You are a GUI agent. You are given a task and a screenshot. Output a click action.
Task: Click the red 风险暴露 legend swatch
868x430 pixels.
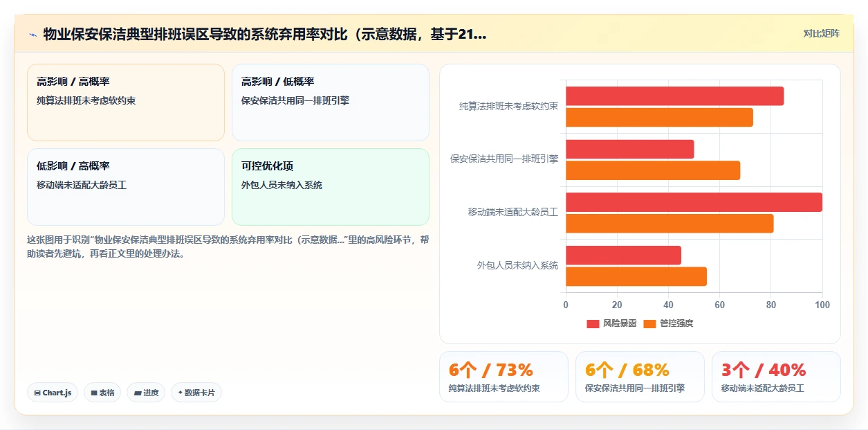593,324
